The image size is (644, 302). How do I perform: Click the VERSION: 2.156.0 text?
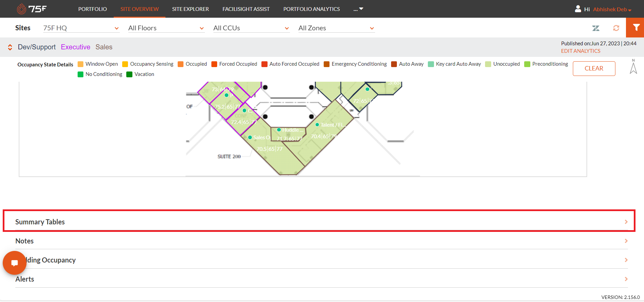621,297
